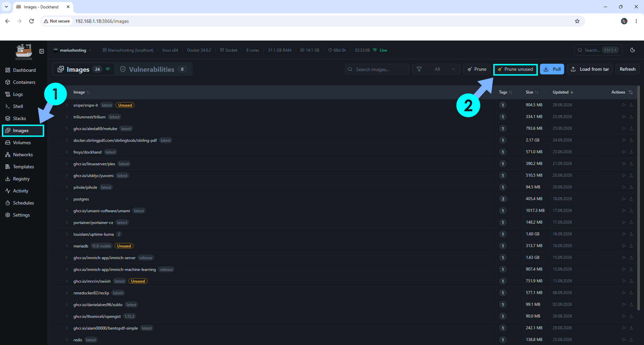644x345 pixels.
Task: Focus the Search images input field
Action: coord(377,69)
